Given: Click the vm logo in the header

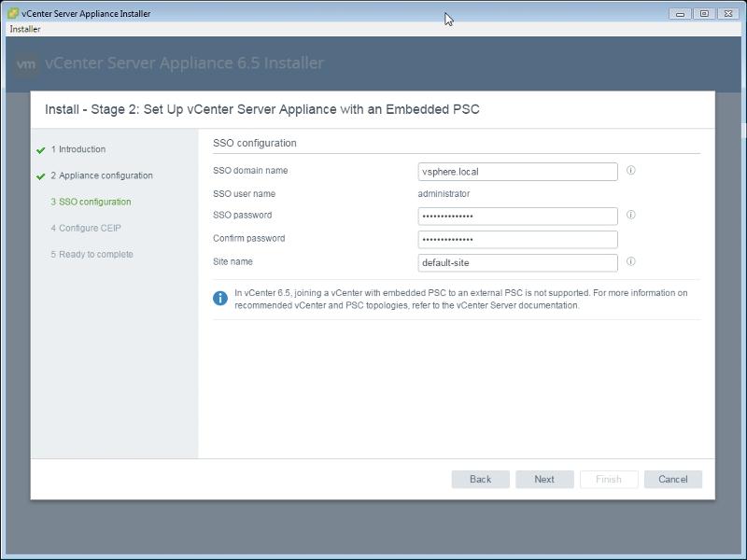Looking at the screenshot, I should coord(26,63).
